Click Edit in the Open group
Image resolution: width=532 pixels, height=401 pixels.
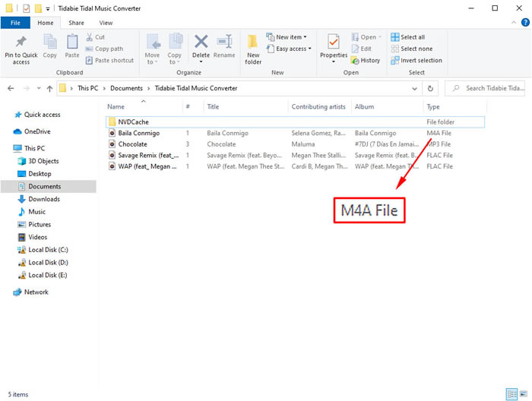pyautogui.click(x=361, y=49)
